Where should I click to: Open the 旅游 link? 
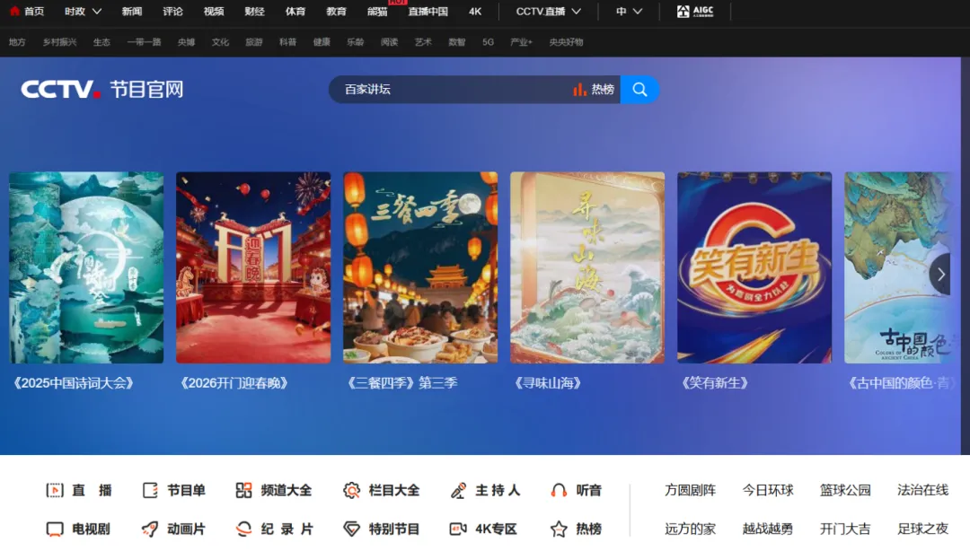click(253, 42)
